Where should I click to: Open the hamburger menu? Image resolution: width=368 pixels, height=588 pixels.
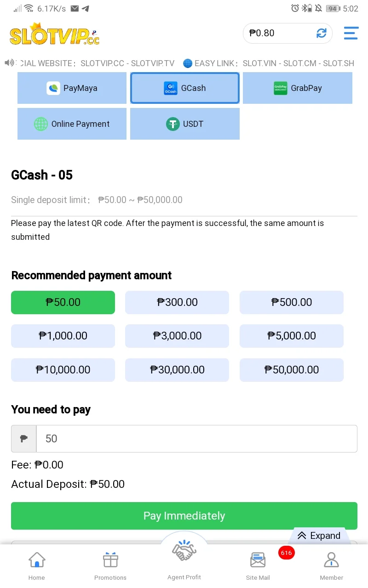[x=351, y=33]
